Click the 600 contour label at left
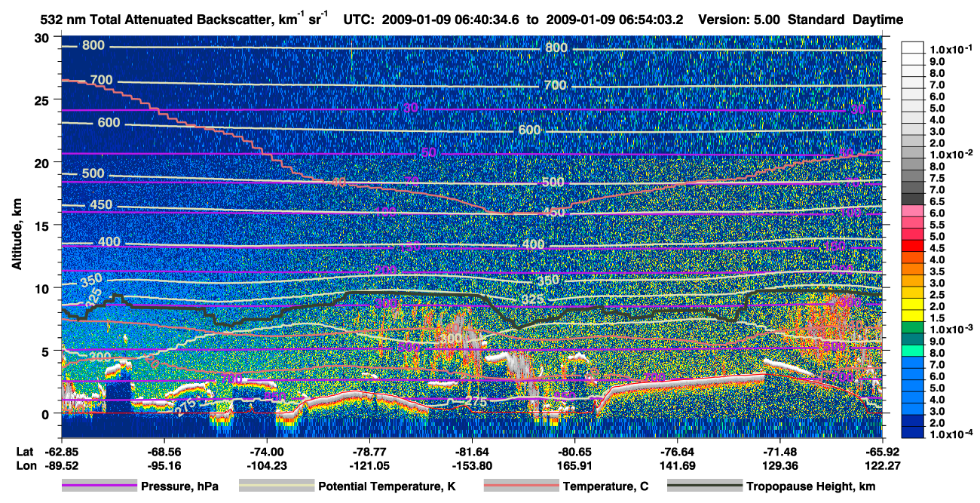The image size is (980, 503). [109, 123]
